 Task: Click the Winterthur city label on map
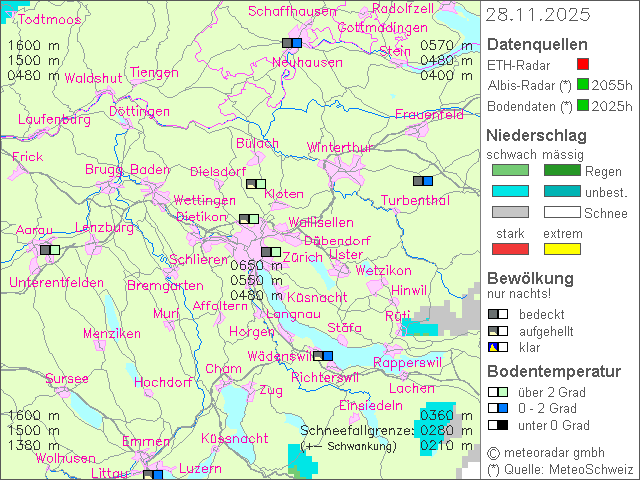(339, 147)
